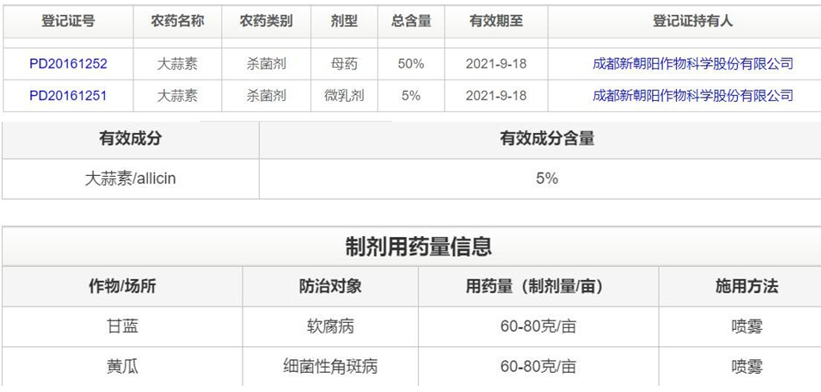Select the 大蒜素/allicin ingredient cell

[x=130, y=179]
